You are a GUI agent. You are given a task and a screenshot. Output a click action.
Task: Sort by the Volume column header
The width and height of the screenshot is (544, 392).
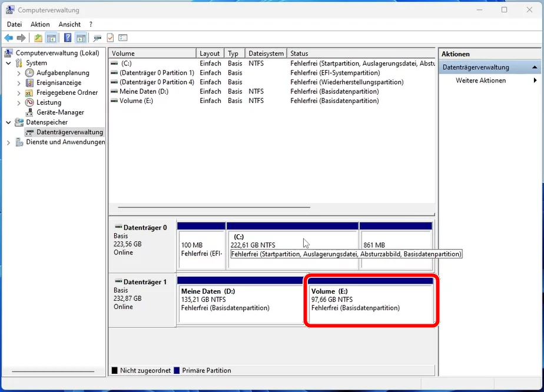(152, 54)
